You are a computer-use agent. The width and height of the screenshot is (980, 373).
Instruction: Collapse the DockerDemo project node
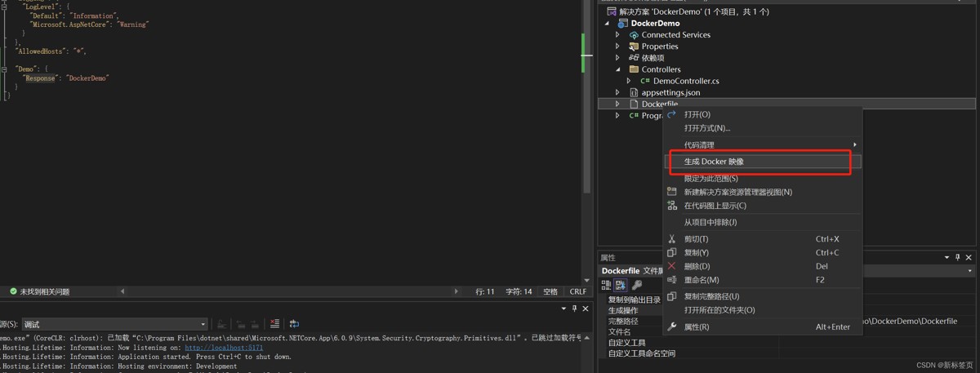coord(607,24)
